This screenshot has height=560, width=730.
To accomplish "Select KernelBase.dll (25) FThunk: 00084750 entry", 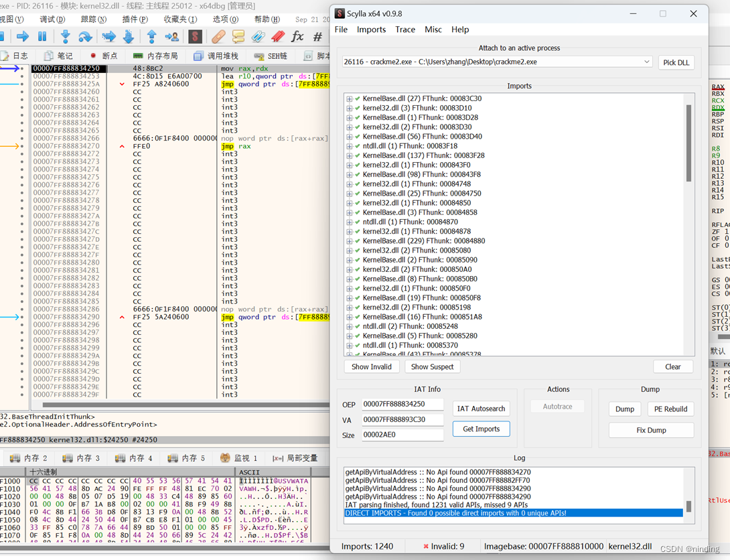I will pyautogui.click(x=422, y=193).
